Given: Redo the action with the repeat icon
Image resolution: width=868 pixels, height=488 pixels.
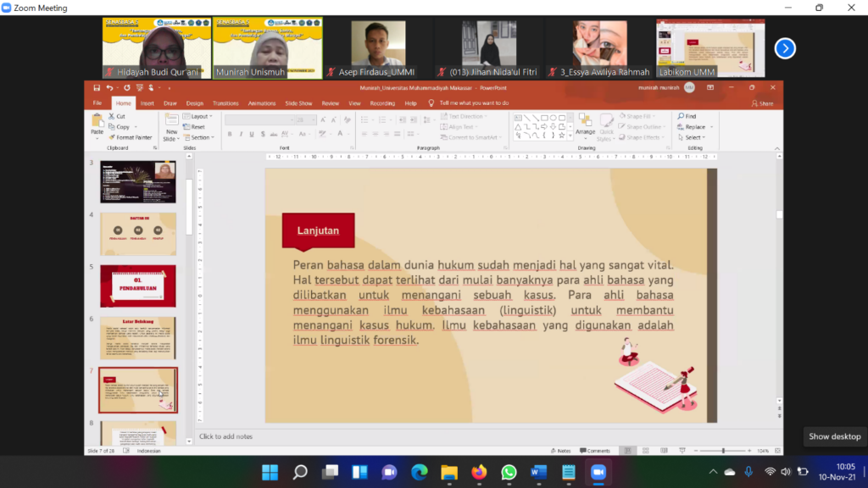Looking at the screenshot, I should point(127,88).
